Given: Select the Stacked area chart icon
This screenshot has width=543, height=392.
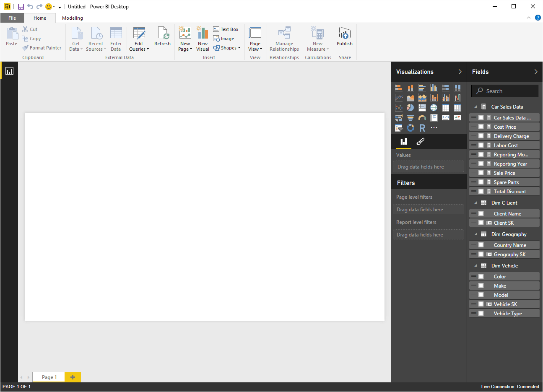Looking at the screenshot, I should [x=422, y=98].
